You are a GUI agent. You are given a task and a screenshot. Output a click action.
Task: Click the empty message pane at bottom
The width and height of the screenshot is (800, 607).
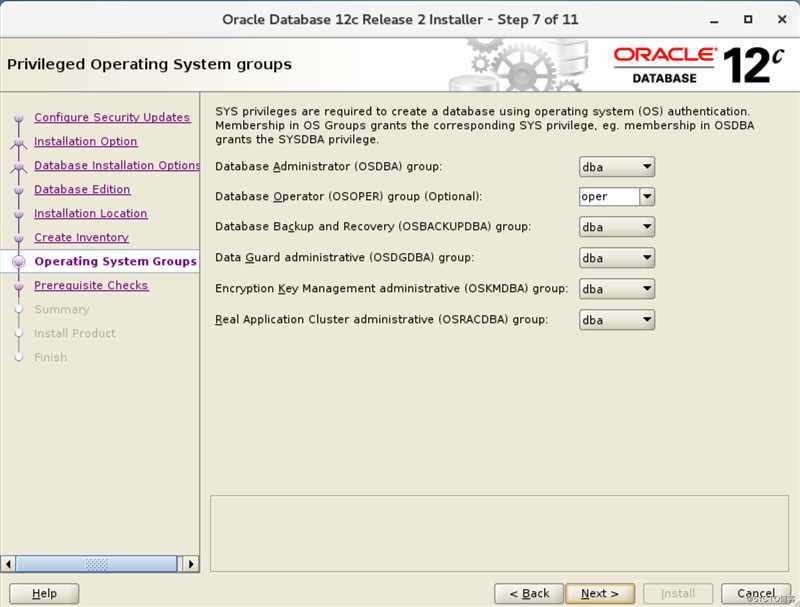(499, 534)
